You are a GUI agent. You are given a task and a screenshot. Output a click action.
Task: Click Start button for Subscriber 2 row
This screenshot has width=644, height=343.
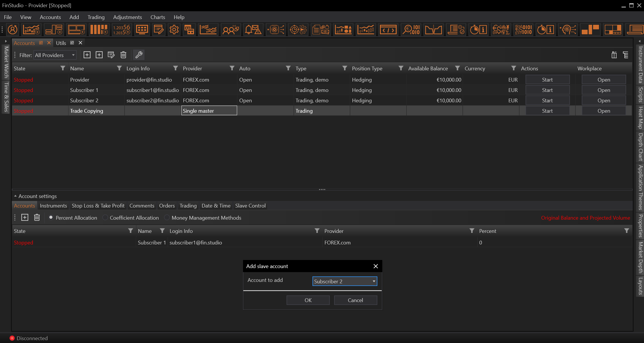[547, 101]
